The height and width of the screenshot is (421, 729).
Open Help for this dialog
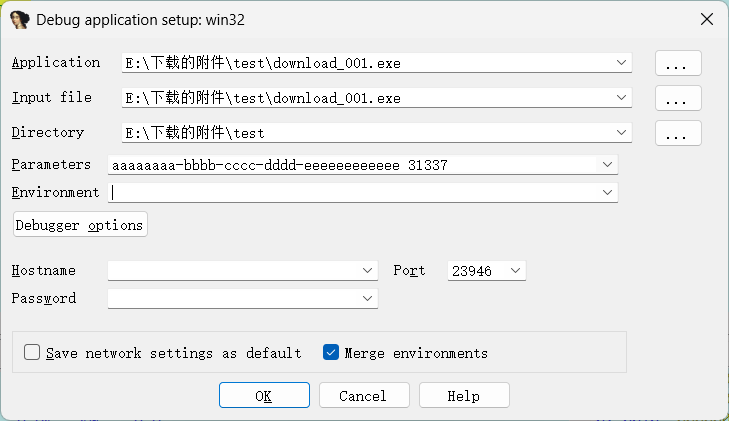(x=464, y=395)
